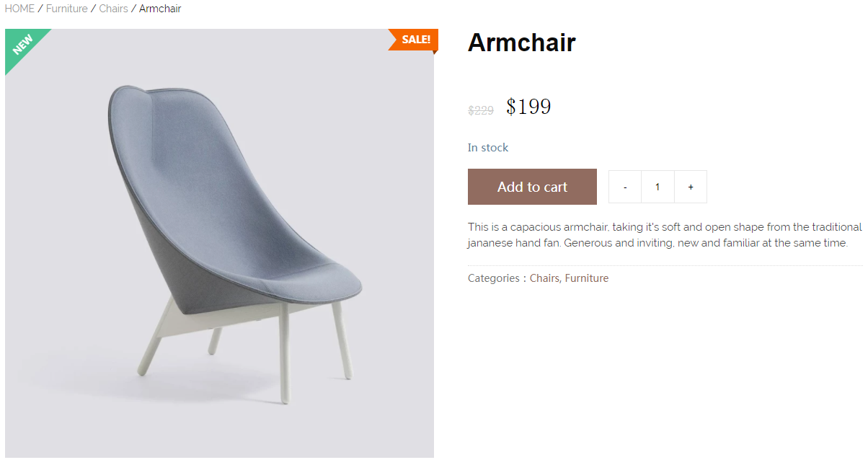Open the Furniture category link
This screenshot has height=465, width=868.
(587, 278)
